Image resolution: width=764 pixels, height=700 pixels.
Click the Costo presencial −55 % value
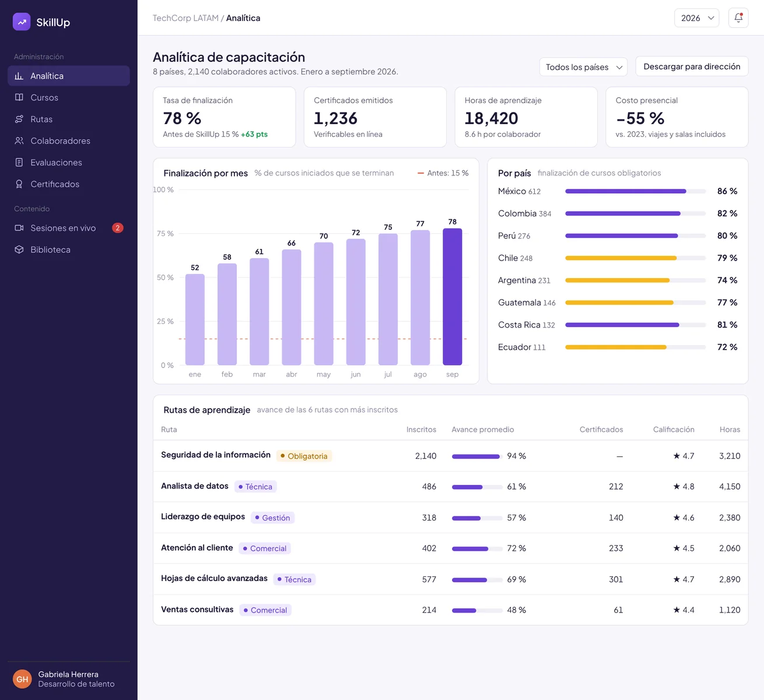(x=640, y=118)
